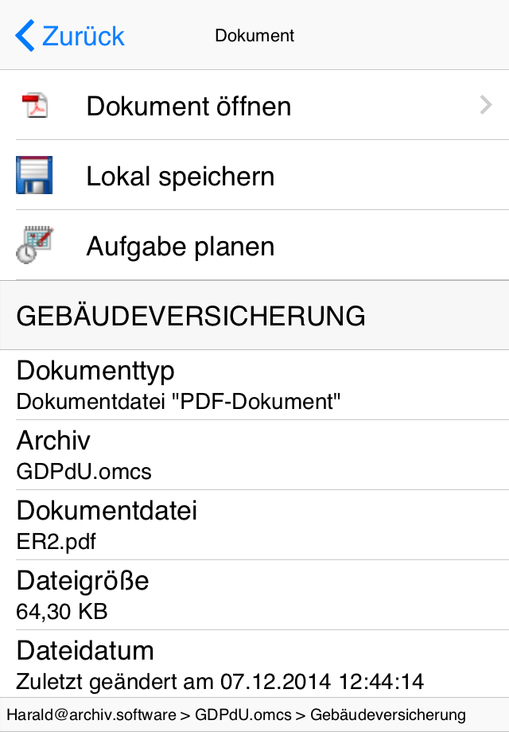This screenshot has width=509, height=732.
Task: Click GDPdU.omcs in the bottom breadcrumb
Action: pos(243,715)
